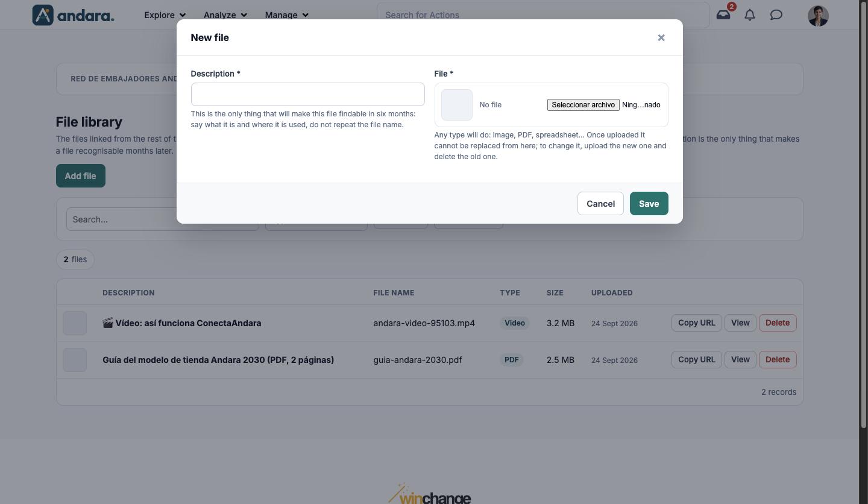
Task: Click the thumbnail of the ConectaAndara video row
Action: [x=75, y=323]
